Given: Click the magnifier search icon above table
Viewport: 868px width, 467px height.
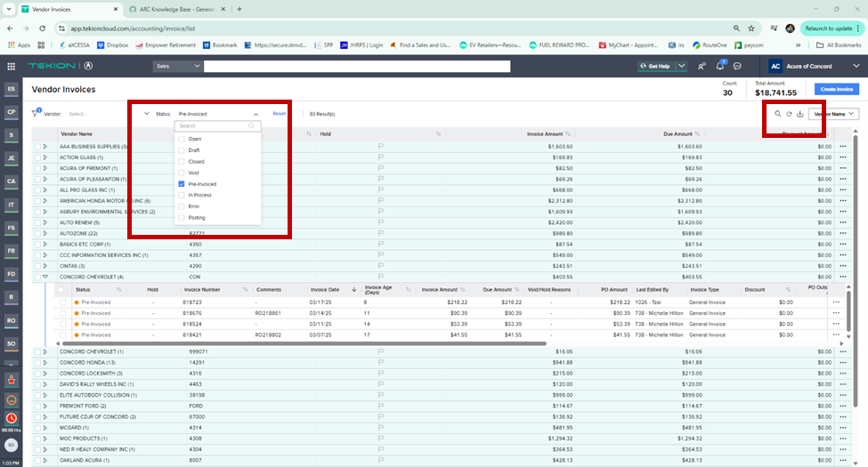Looking at the screenshot, I should (777, 114).
